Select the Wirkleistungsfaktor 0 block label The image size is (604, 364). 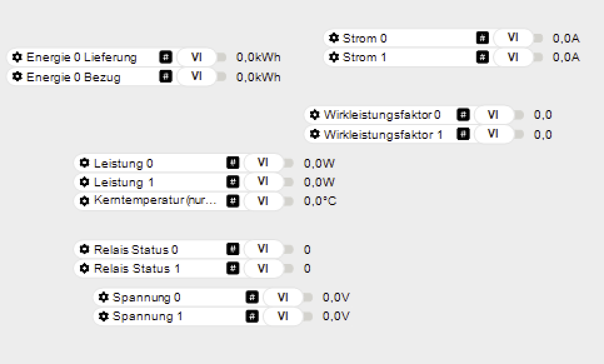tap(382, 114)
